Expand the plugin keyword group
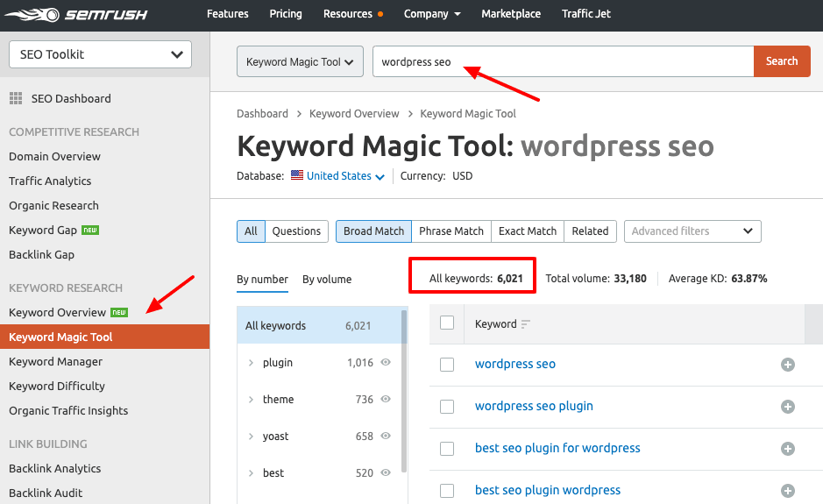823x504 pixels. 251,362
